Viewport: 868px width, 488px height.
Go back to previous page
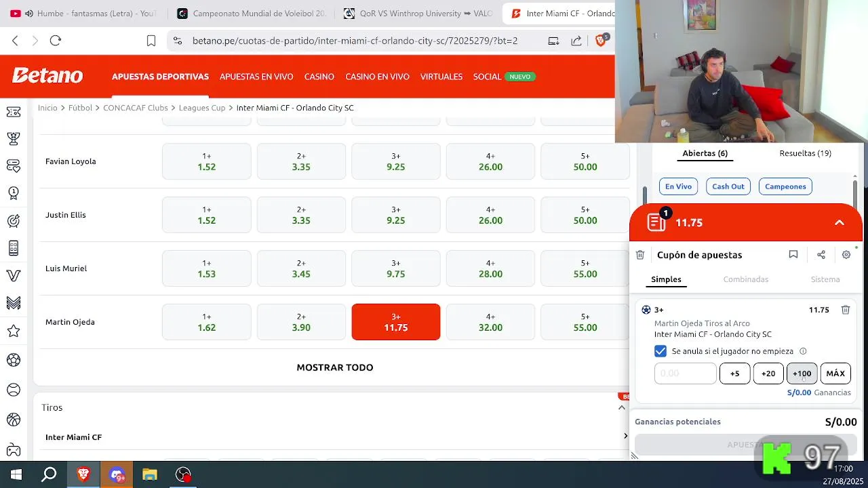pos(15,41)
